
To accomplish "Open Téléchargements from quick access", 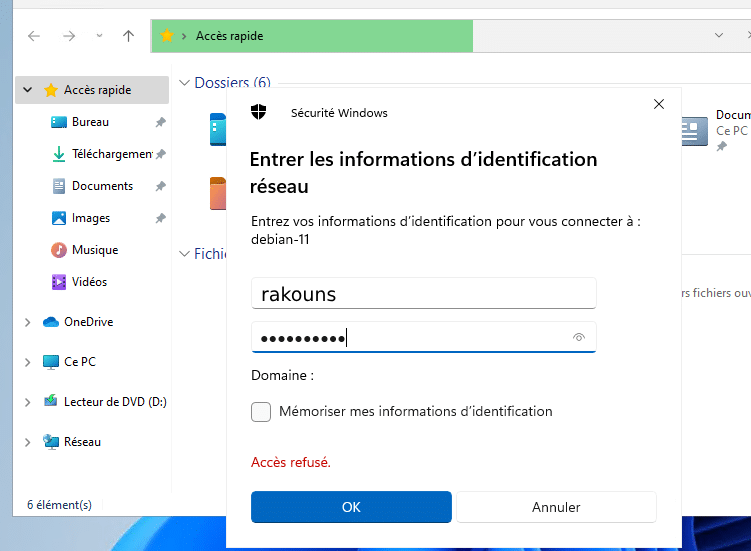I will [x=59, y=154].
